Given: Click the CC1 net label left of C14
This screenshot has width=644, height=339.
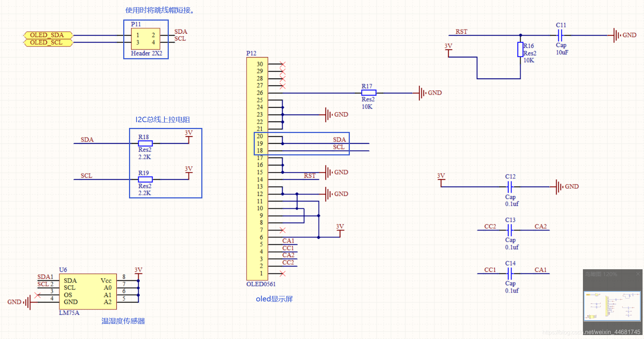Looking at the screenshot, I should [490, 270].
